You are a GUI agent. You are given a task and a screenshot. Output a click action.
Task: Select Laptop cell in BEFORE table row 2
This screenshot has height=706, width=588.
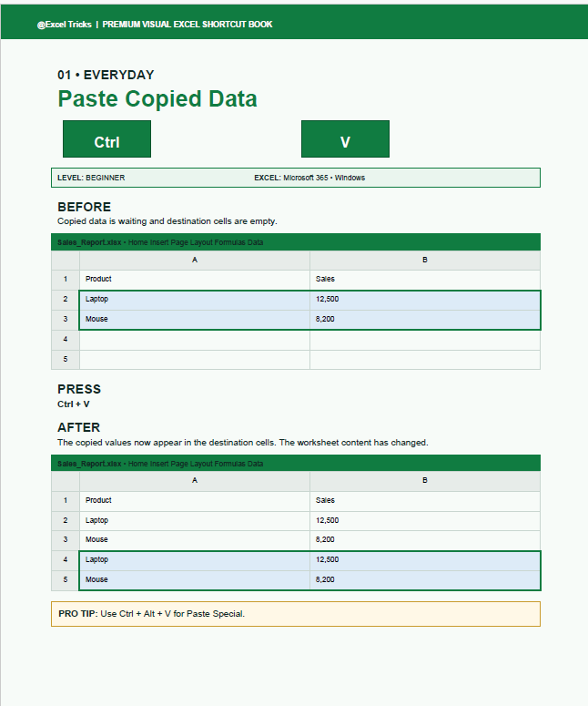pos(195,300)
